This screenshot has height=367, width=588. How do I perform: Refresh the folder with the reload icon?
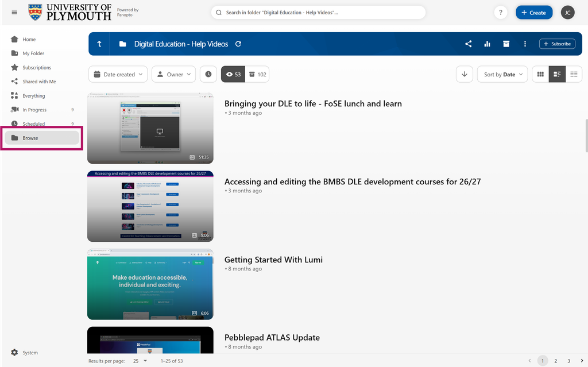(238, 44)
